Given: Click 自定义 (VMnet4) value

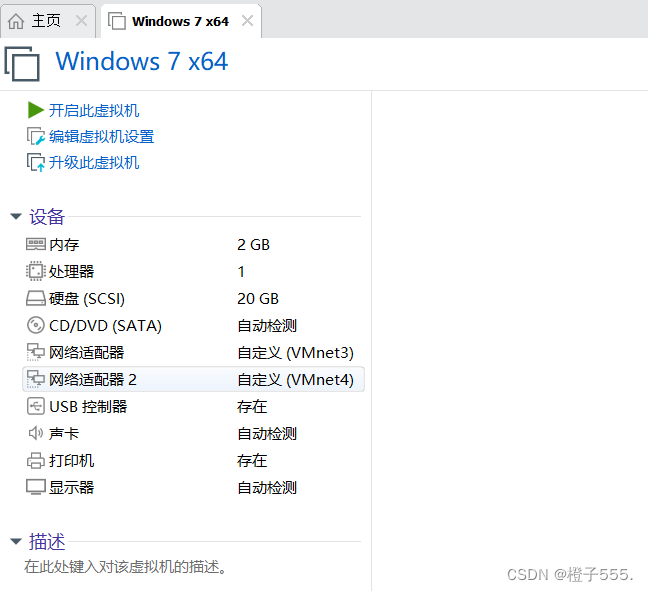Looking at the screenshot, I should [x=295, y=379].
